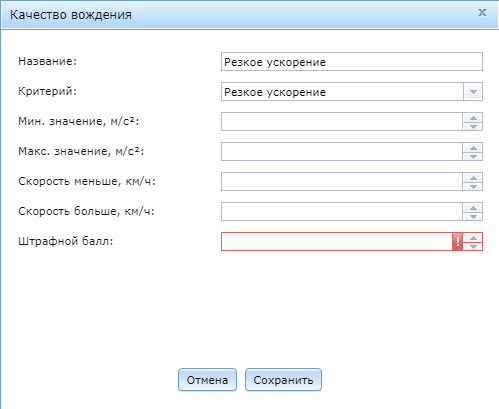The image size is (499, 409).
Task: Decrease Скорость больше with down arrow
Action: click(x=473, y=216)
